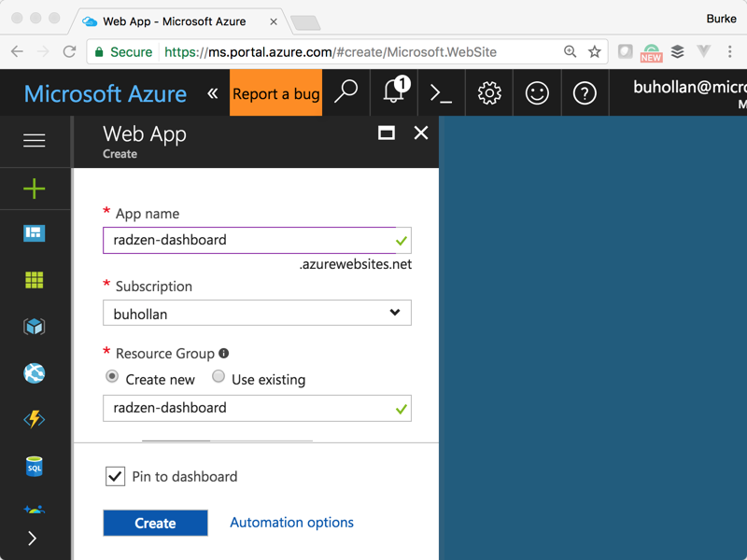This screenshot has height=560, width=747.
Task: Click the Microsoft Azure logo text
Action: (106, 94)
